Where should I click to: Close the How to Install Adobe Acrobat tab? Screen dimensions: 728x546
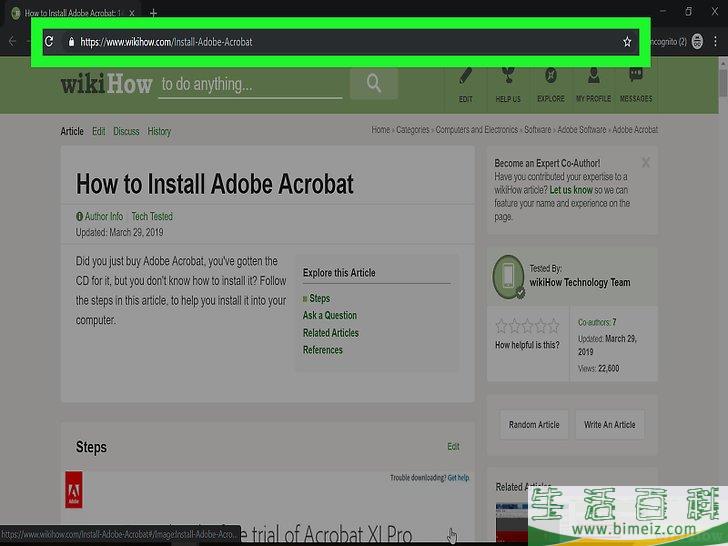(x=132, y=13)
